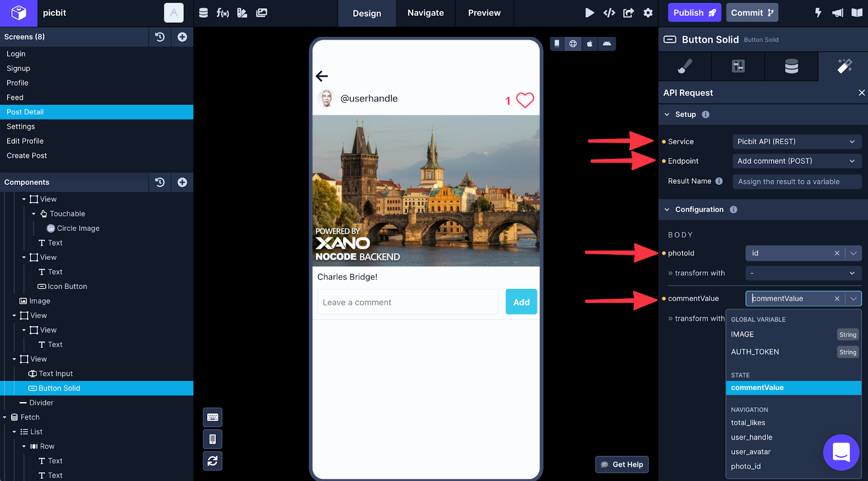Select the Styles paintbrush tab icon
Viewport: 868px width, 481px height.
[x=685, y=66]
